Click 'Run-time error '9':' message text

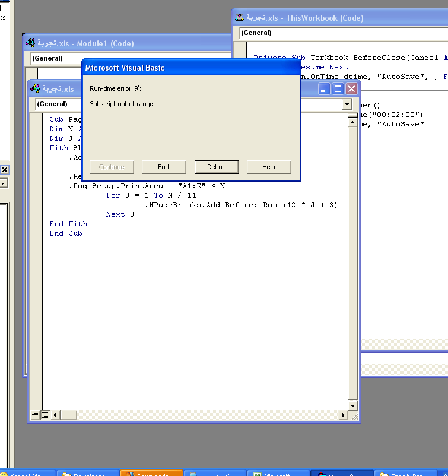[x=115, y=88]
